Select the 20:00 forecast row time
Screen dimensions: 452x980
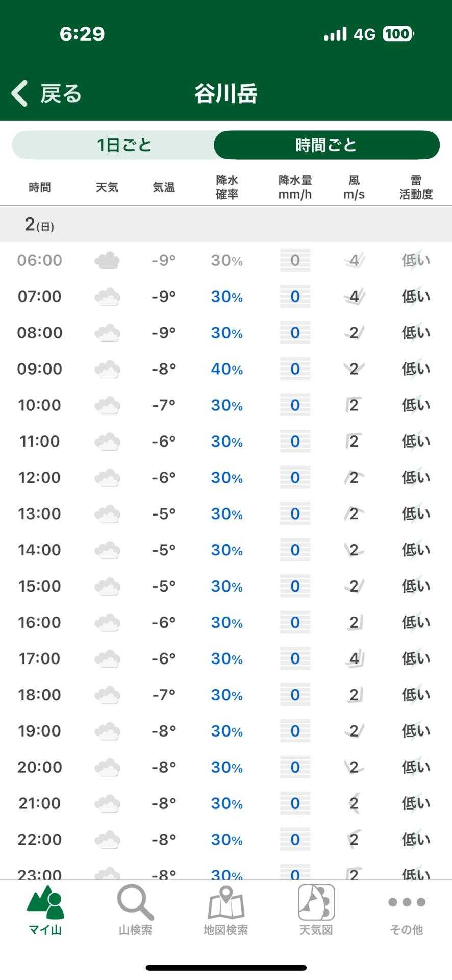click(40, 767)
